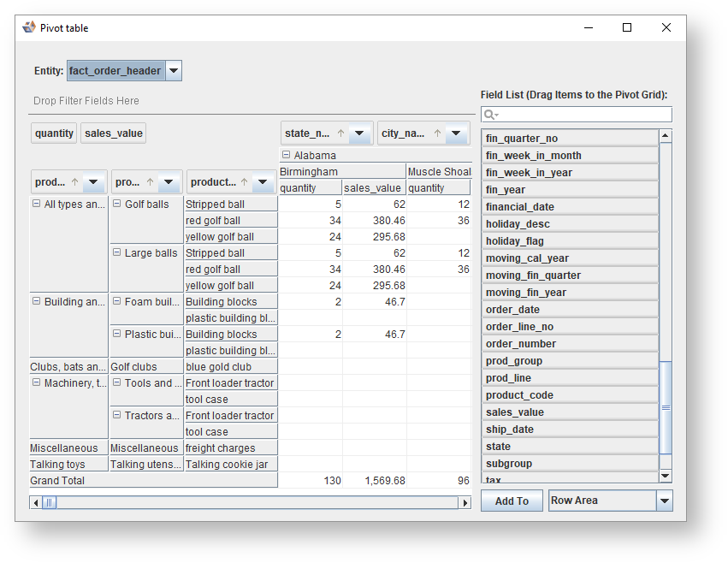
Task: Click the search magnifier icon in Field List
Action: [490, 115]
